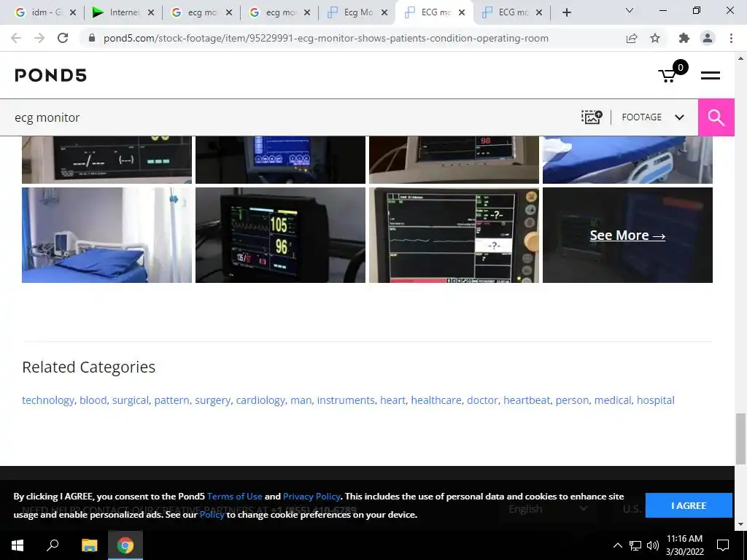
Task: Click the Chrome taskbar icon
Action: [x=125, y=545]
